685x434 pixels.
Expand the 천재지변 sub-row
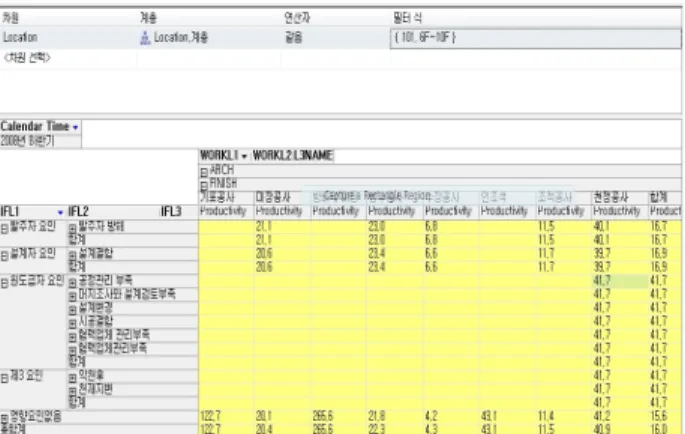pos(73,391)
